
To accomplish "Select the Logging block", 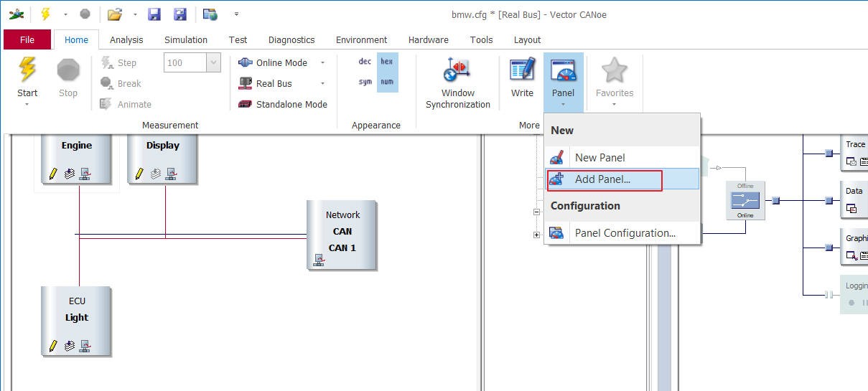I will pyautogui.click(x=854, y=294).
